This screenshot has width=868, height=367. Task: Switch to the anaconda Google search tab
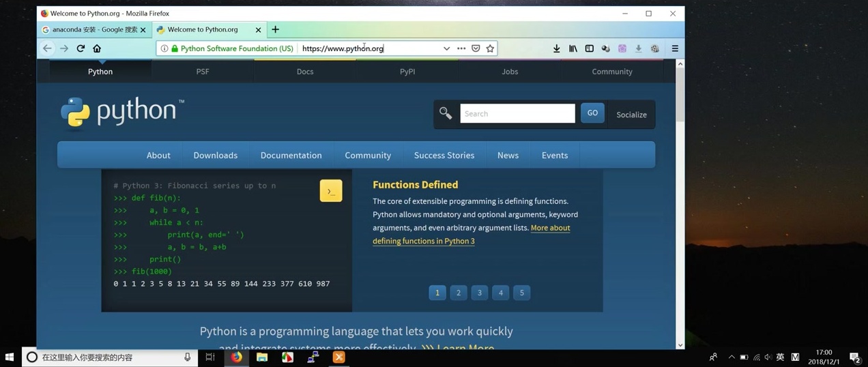coord(94,30)
